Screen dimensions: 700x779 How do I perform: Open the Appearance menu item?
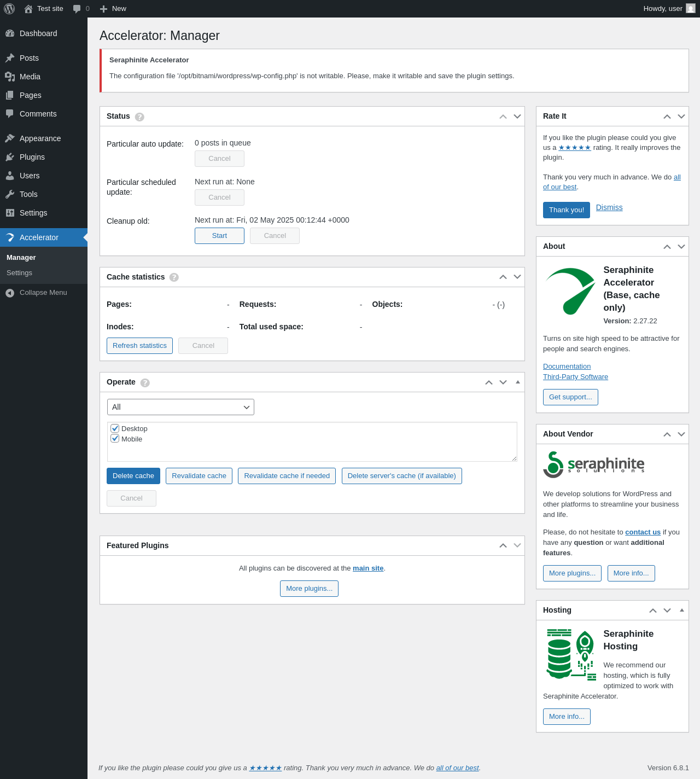[x=44, y=138]
